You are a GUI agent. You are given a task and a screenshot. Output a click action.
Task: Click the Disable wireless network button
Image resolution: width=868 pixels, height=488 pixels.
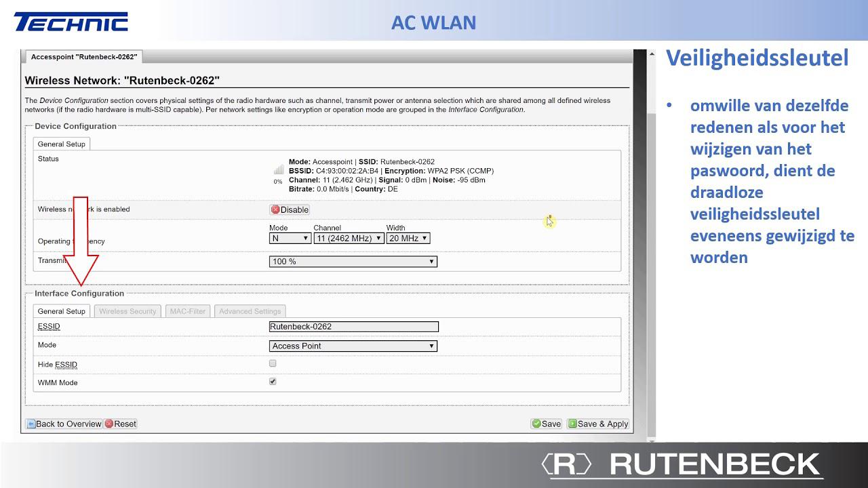point(290,209)
